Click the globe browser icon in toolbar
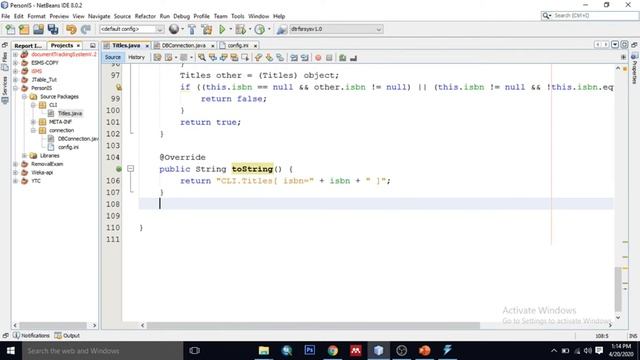This screenshot has width=640, height=360. [x=174, y=29]
